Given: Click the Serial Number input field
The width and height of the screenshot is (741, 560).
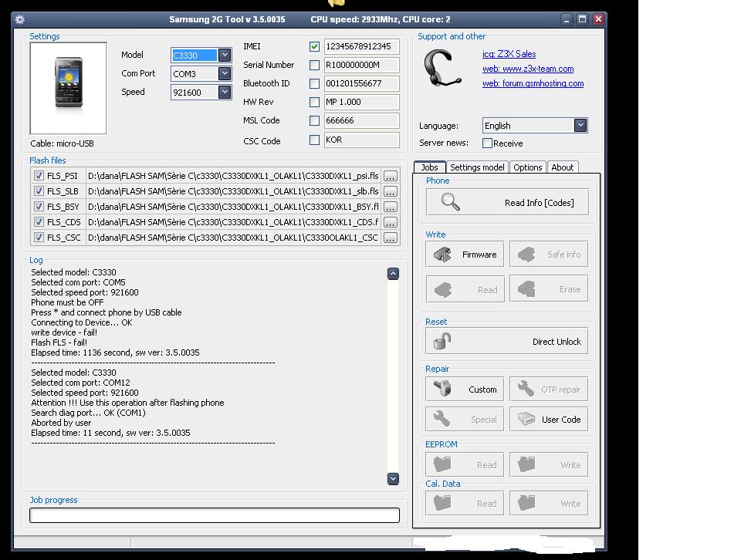Looking at the screenshot, I should click(x=361, y=65).
